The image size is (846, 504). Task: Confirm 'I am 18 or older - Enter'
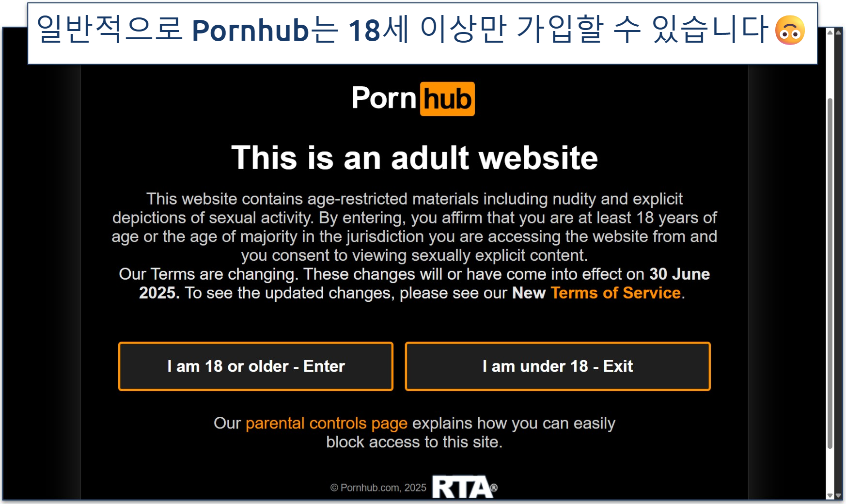point(256,366)
